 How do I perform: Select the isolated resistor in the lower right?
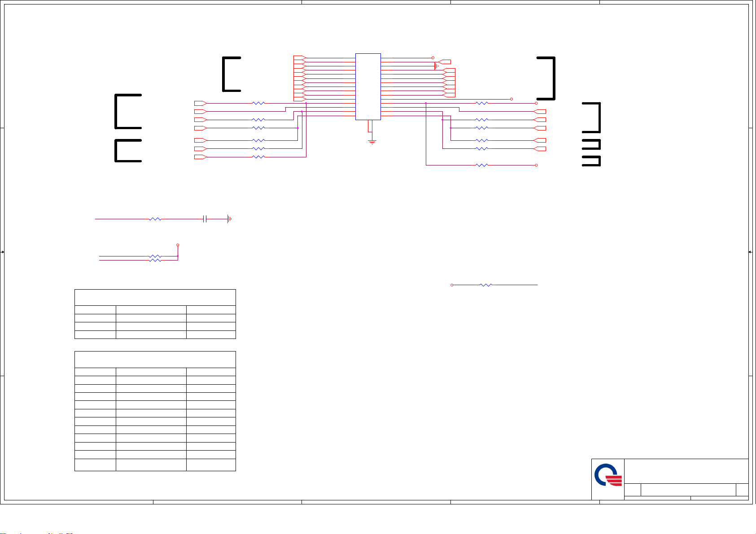click(486, 285)
